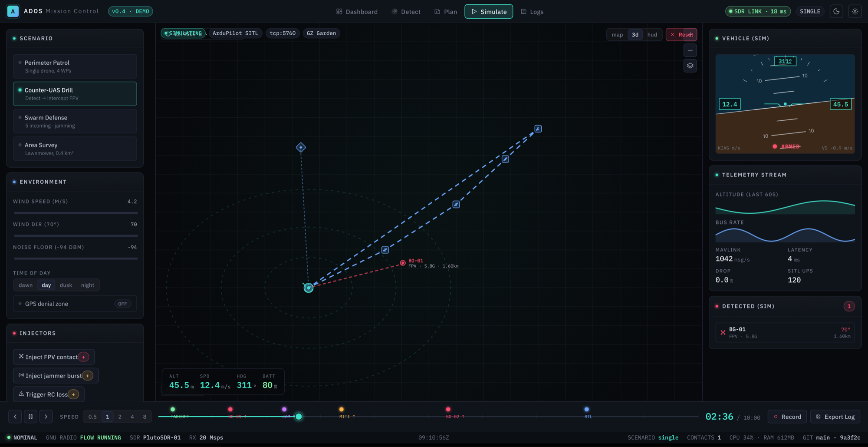The height and width of the screenshot is (447, 868).
Task: Start recording with Record button
Action: pyautogui.click(x=787, y=417)
